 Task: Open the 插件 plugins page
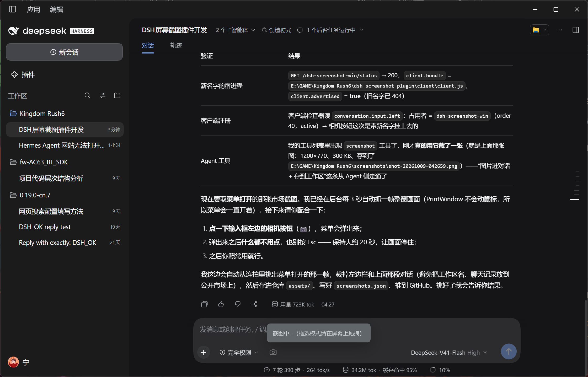tap(23, 75)
